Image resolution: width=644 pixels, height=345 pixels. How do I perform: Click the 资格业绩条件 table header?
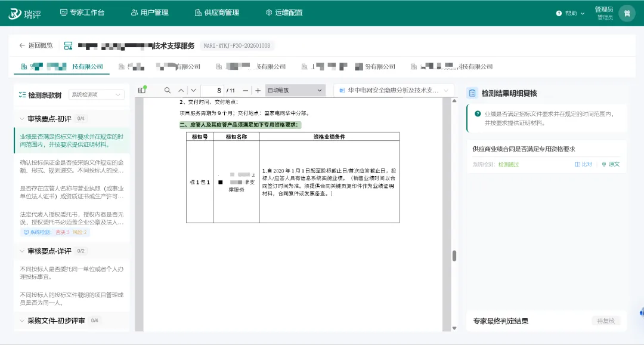click(329, 137)
